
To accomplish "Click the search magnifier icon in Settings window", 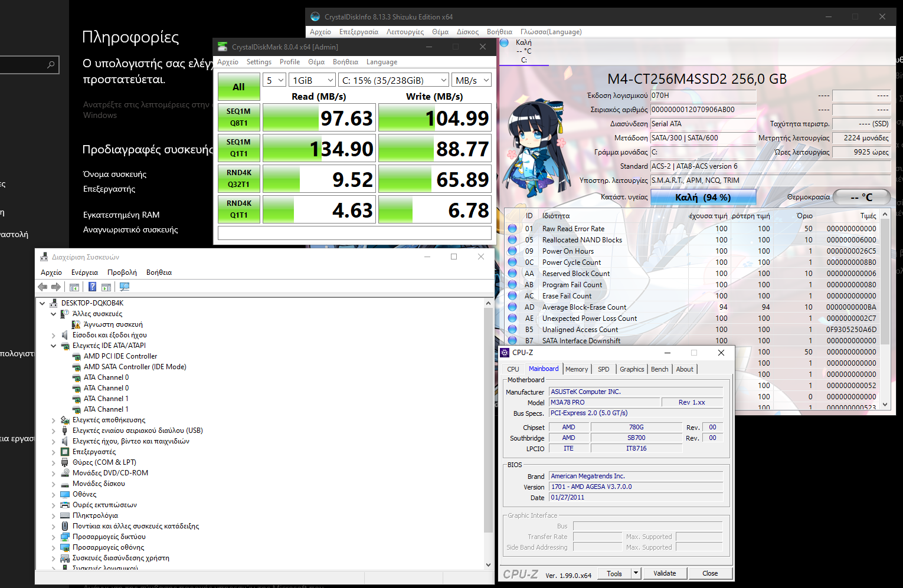I will [x=51, y=65].
